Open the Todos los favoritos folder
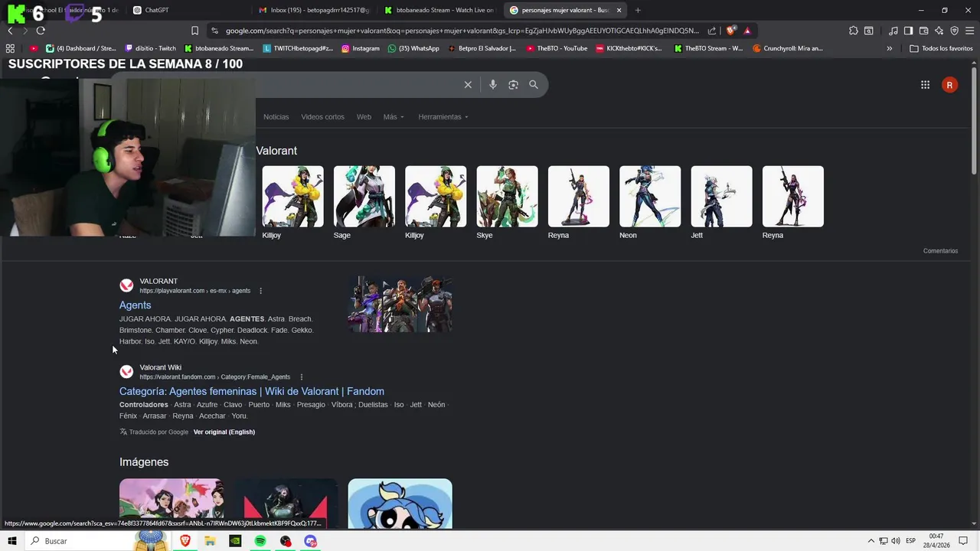The height and width of the screenshot is (551, 980). 941,48
